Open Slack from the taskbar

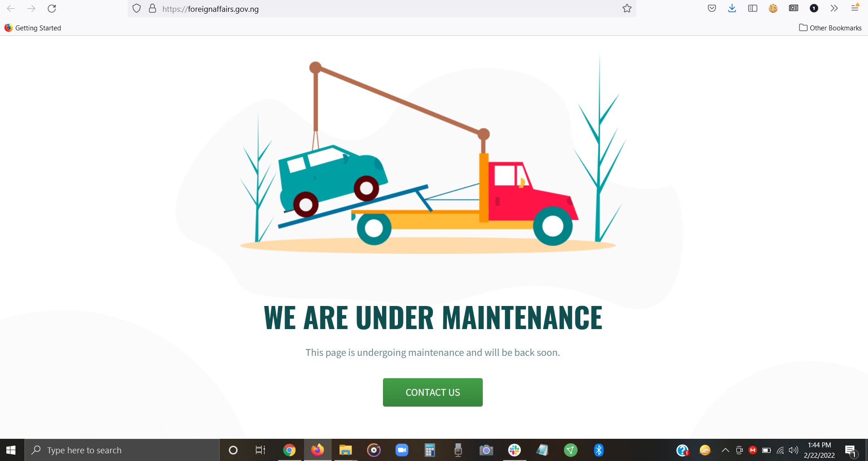[515, 450]
